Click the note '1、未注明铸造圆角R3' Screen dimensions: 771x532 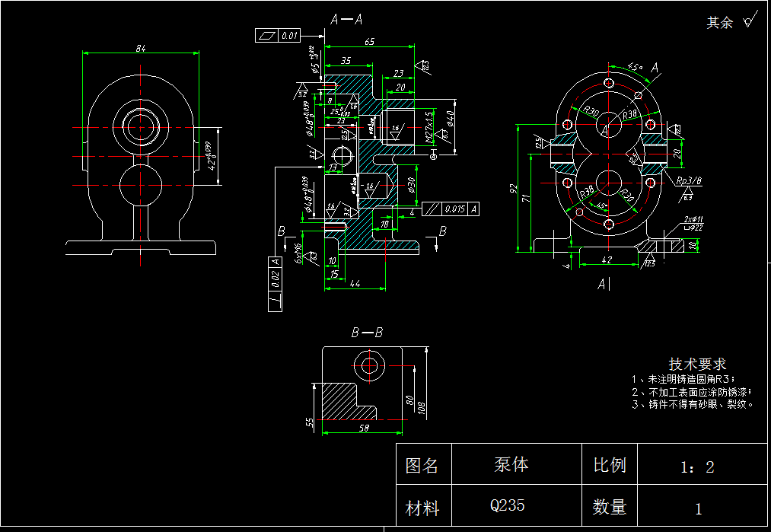tap(683, 379)
